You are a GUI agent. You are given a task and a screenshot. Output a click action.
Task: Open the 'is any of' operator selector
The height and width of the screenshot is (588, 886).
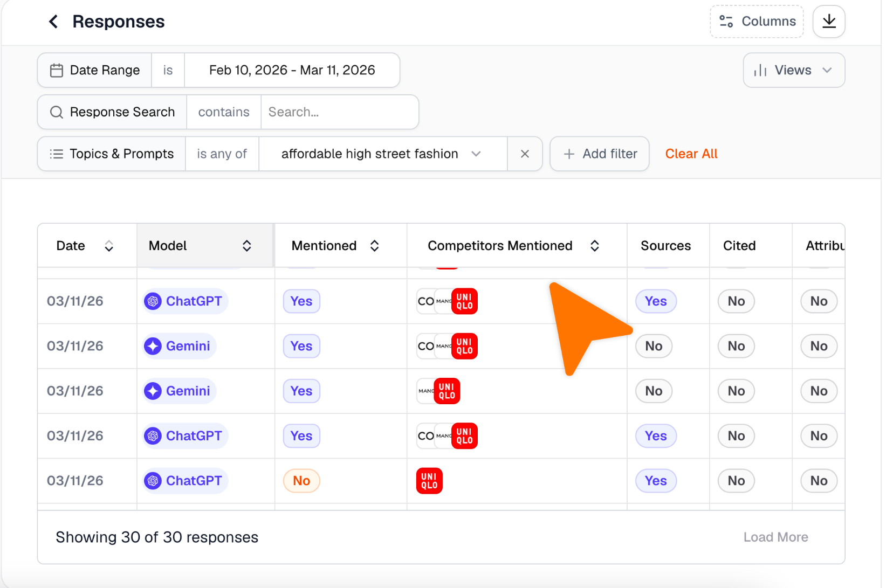tap(222, 154)
